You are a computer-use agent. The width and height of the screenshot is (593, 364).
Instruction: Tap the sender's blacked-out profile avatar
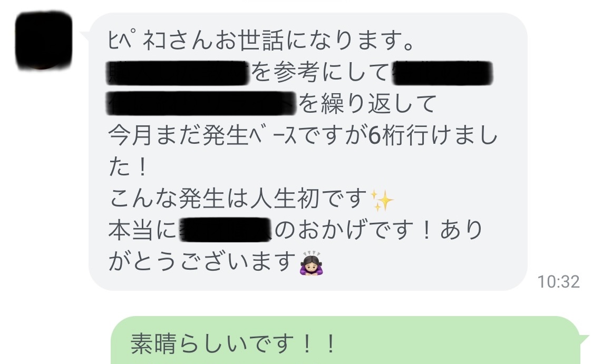click(44, 41)
